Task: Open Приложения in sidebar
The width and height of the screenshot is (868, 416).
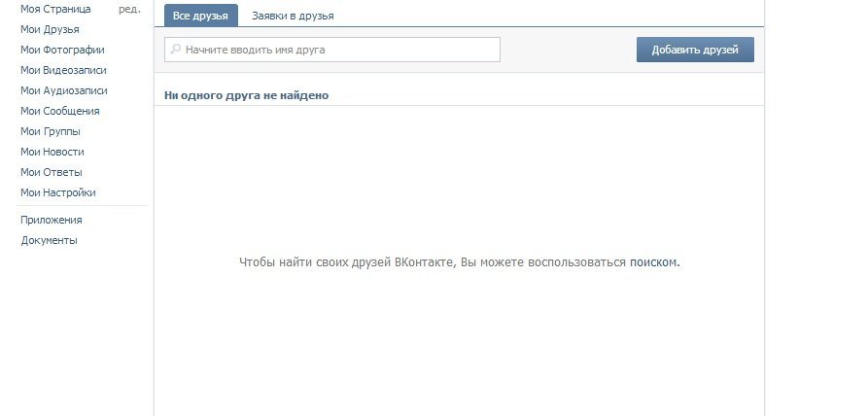Action: [52, 221]
